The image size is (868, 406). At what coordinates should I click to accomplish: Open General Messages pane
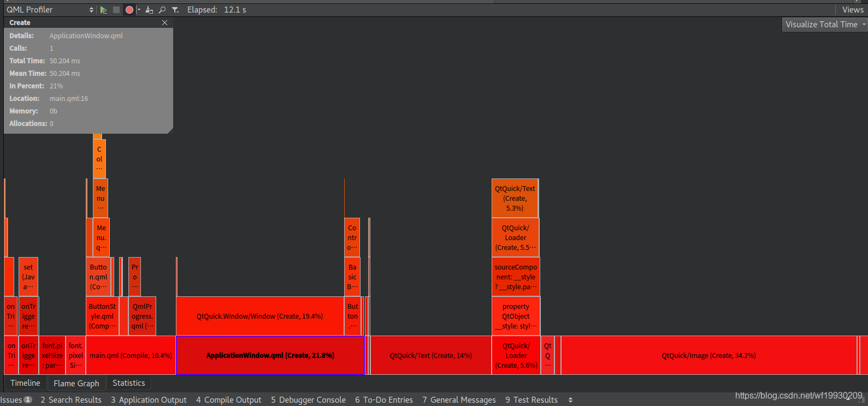[x=459, y=400]
